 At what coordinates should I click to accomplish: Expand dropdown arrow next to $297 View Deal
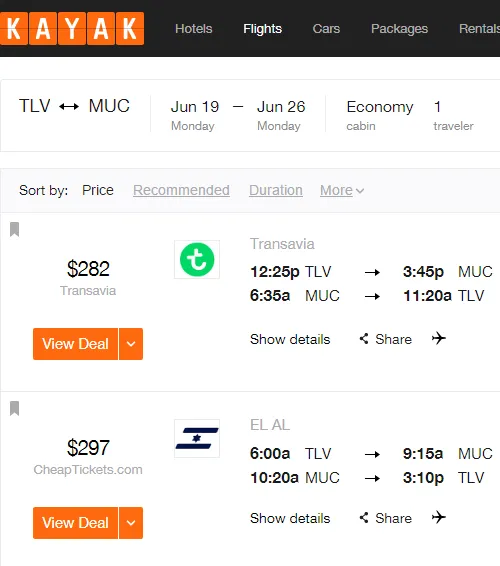[131, 523]
